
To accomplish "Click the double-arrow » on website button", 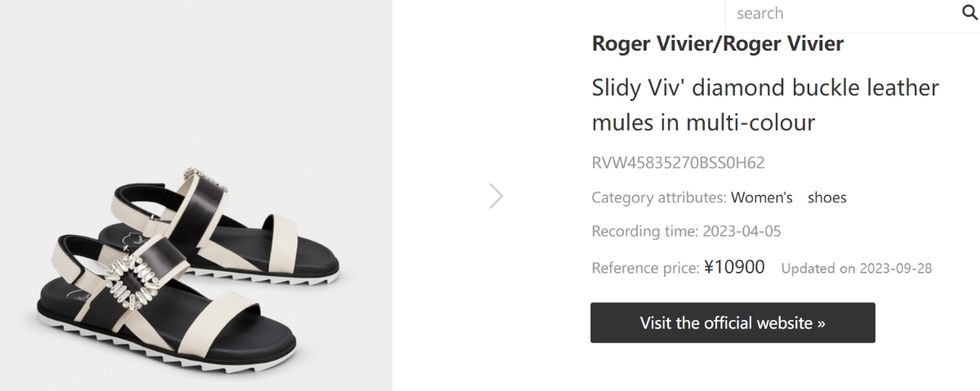I will coord(821,323).
